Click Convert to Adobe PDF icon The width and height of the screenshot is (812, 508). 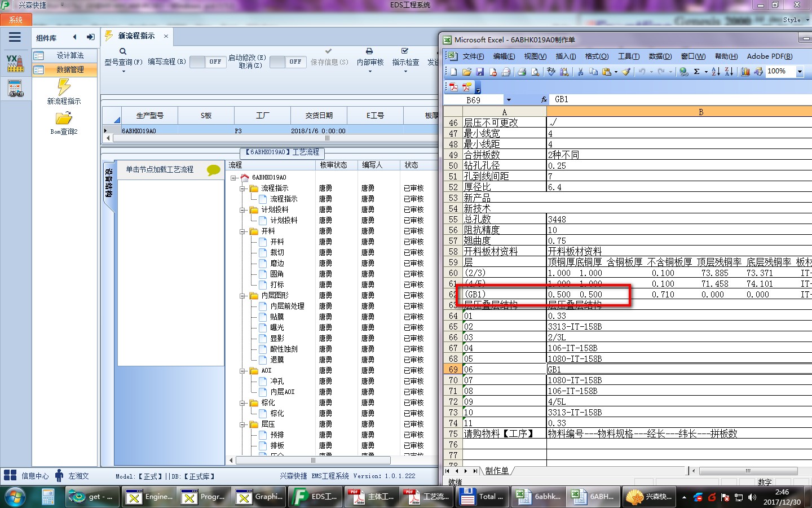453,87
